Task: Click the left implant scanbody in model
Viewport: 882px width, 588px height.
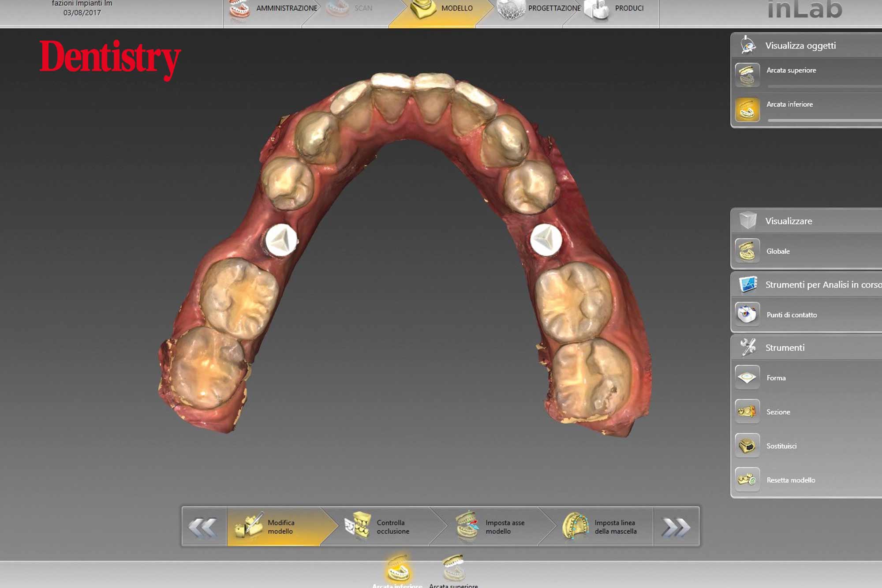Action: click(x=281, y=240)
